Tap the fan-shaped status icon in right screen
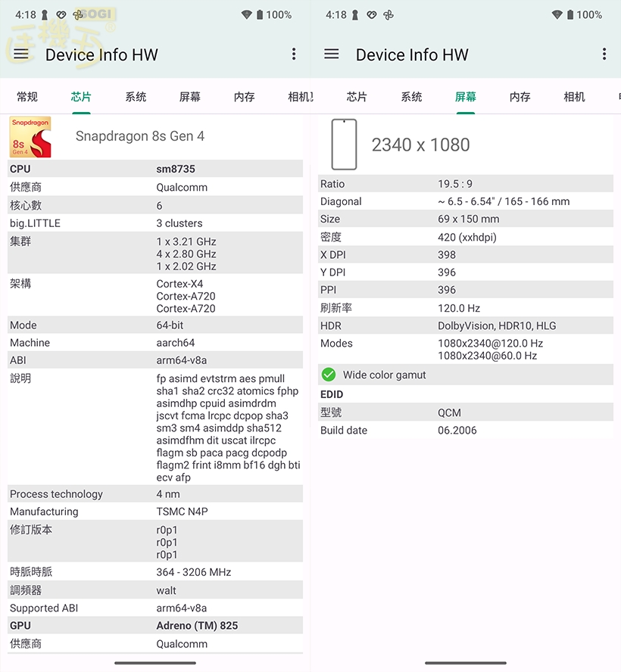Viewport: 621px width, 672px height. (388, 15)
